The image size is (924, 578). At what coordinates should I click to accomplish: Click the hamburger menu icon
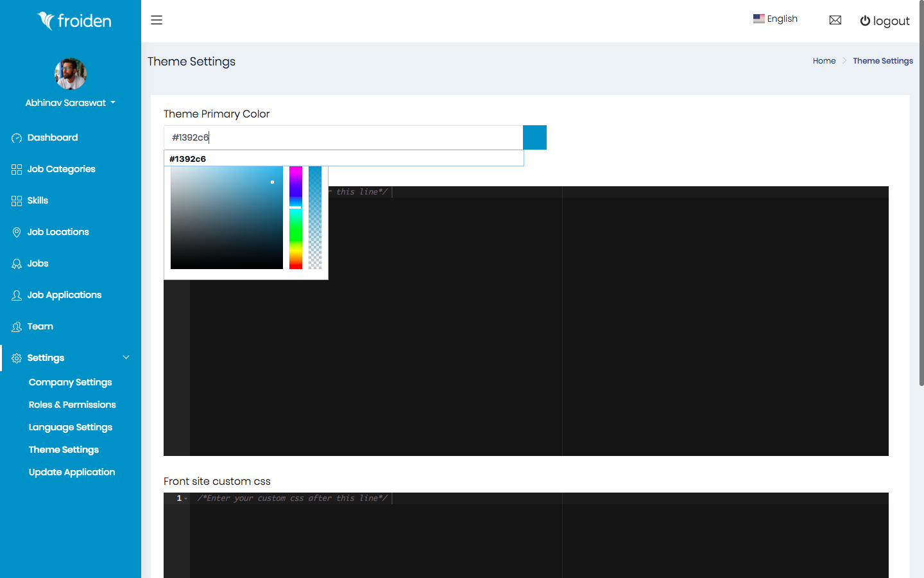point(157,21)
